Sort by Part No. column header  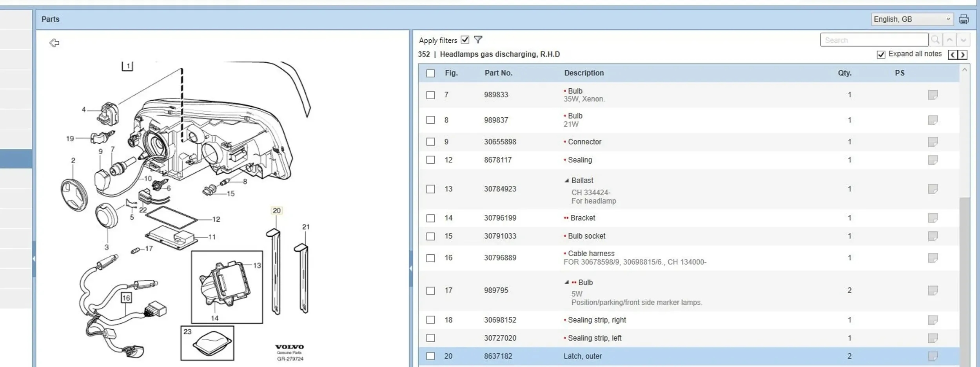(x=498, y=73)
